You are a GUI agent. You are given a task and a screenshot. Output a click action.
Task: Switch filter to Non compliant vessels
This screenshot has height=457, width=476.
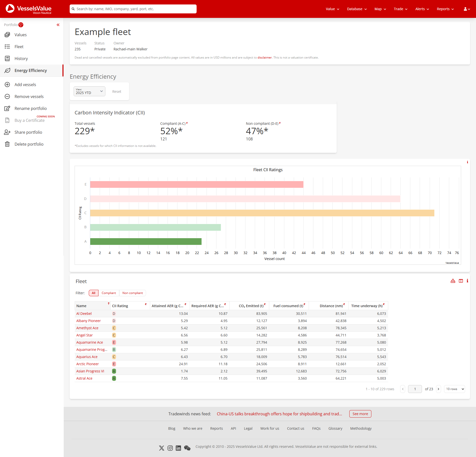coord(133,293)
